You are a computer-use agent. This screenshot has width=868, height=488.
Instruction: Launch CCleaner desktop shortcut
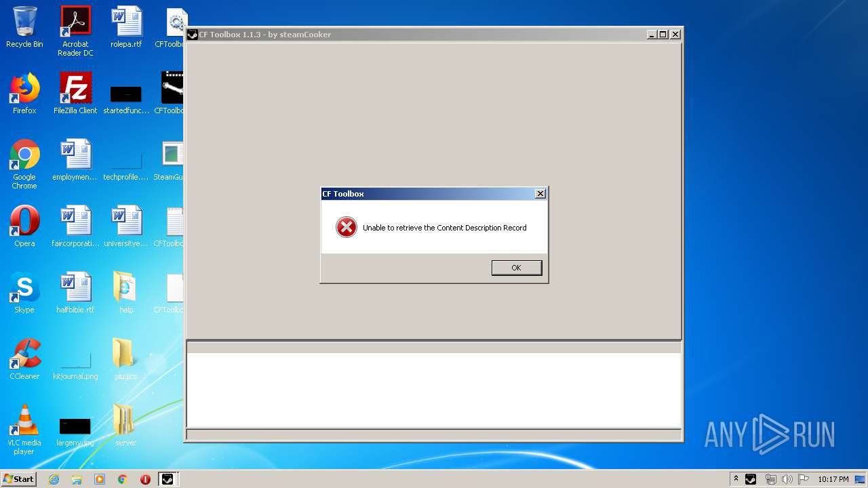point(24,360)
